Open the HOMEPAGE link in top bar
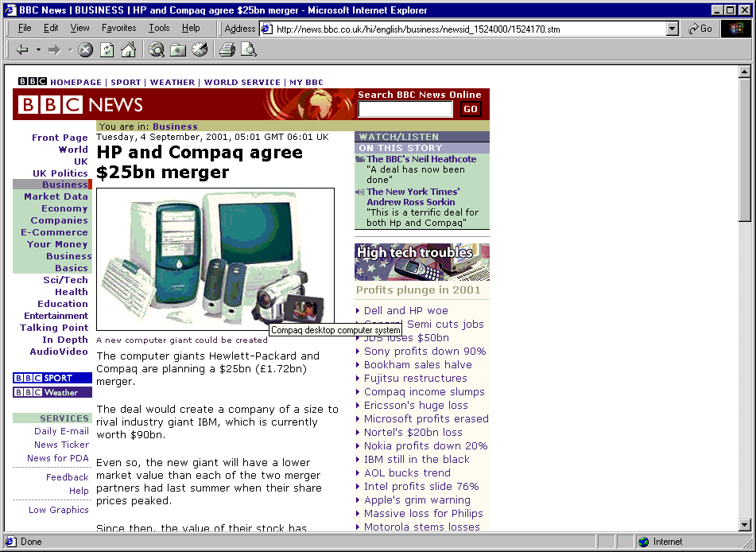The image size is (756, 552). pos(76,83)
